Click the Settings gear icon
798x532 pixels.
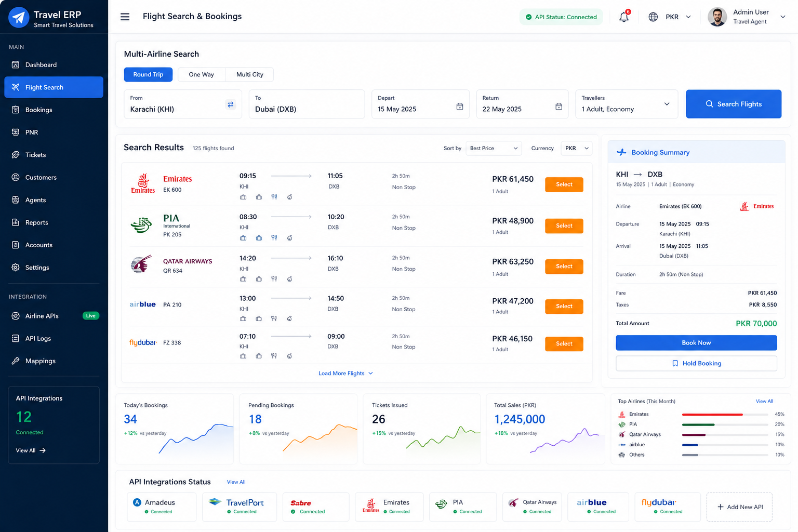[16, 268]
